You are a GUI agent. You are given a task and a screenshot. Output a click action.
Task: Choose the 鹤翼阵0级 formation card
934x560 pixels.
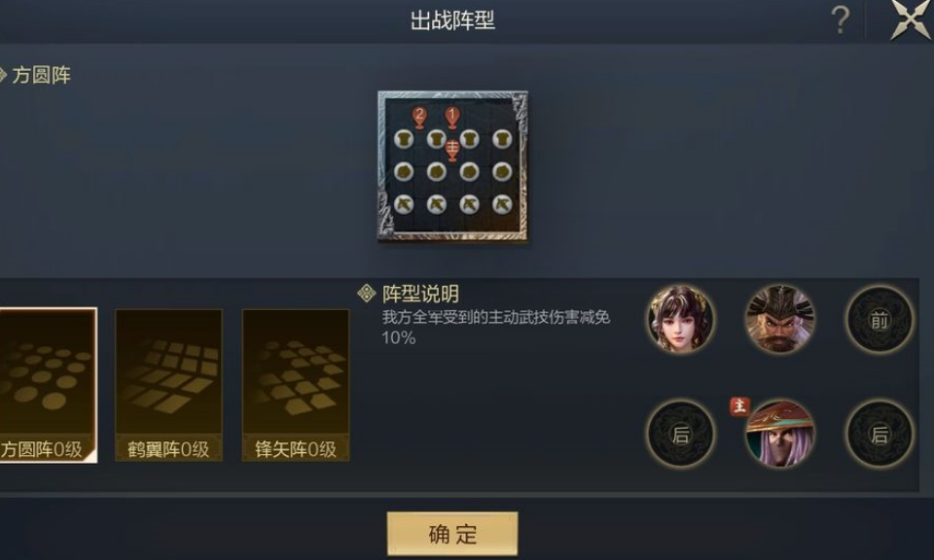(x=168, y=384)
